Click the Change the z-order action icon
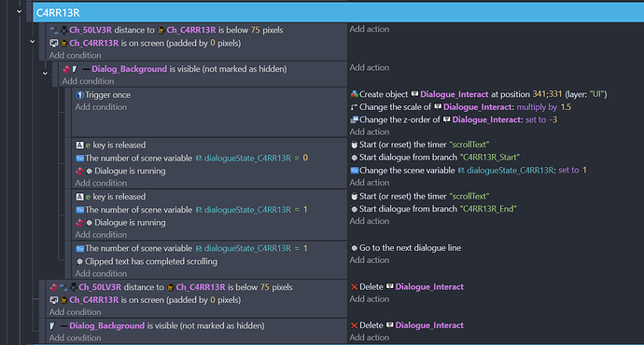The width and height of the screenshot is (644, 345). click(x=354, y=119)
